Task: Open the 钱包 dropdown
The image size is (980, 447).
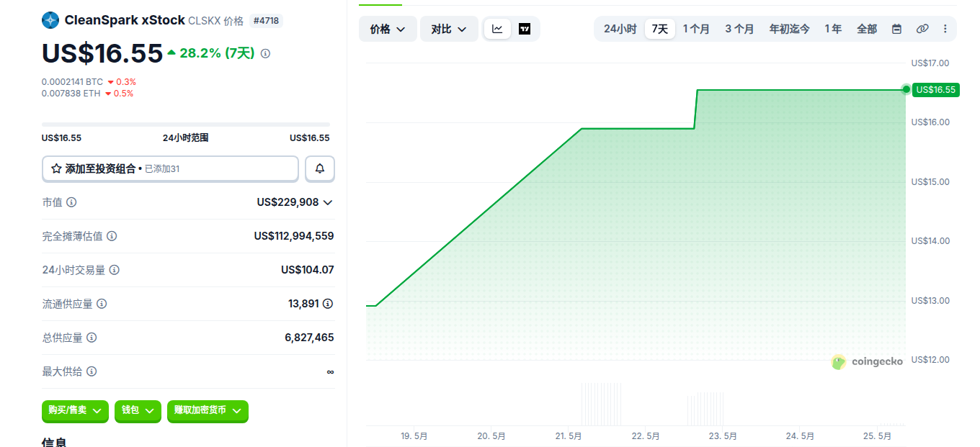Action: pos(138,410)
